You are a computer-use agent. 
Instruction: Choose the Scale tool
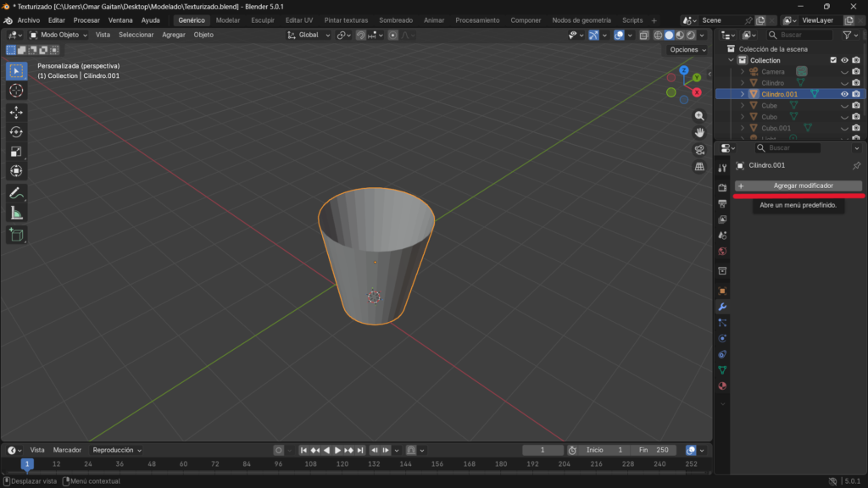click(x=16, y=152)
